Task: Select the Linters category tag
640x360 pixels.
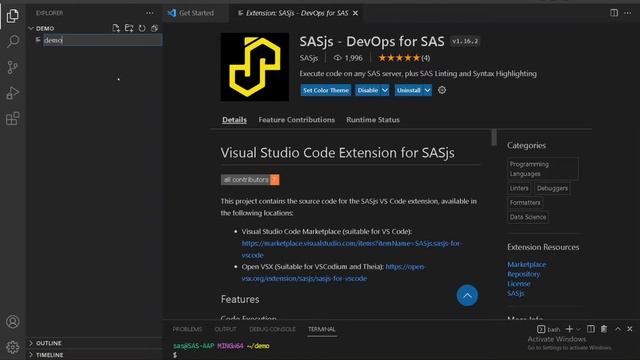Action: 519,188
